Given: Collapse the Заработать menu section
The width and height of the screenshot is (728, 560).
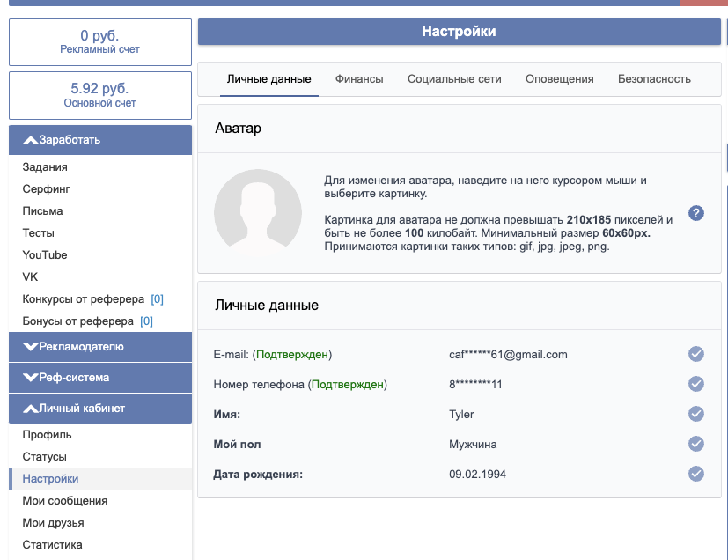Looking at the screenshot, I should (x=100, y=140).
